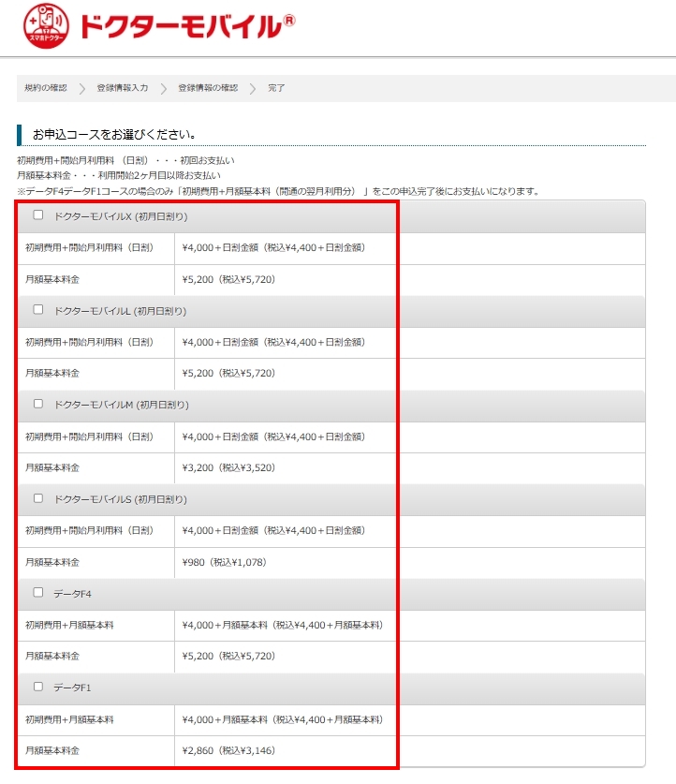Select the 登録情報入力 breadcrumb step
The image size is (676, 784).
(123, 88)
